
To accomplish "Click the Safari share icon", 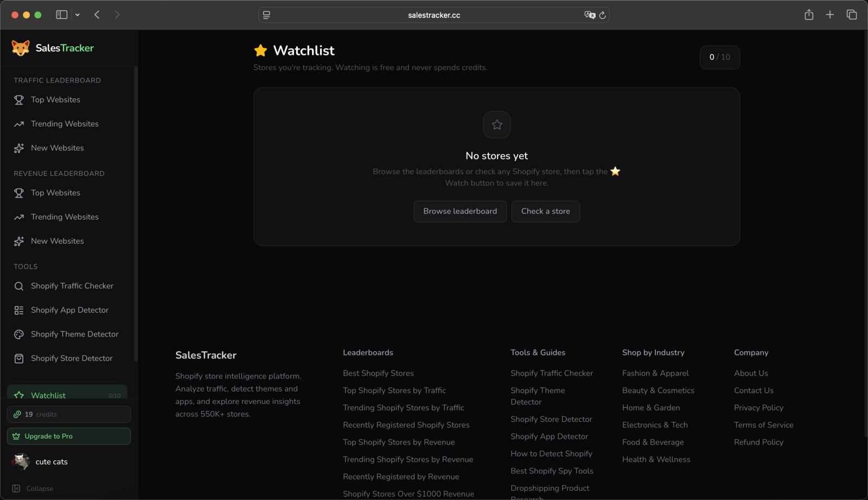I will (x=809, y=15).
